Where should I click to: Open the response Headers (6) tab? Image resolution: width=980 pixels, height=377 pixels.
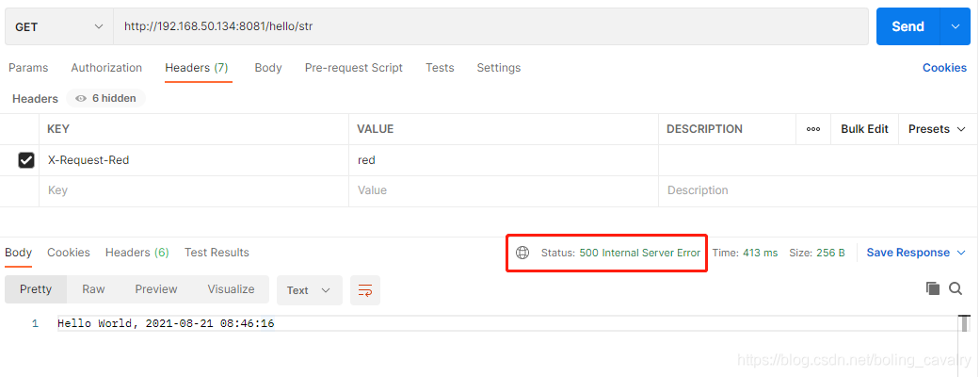click(x=137, y=253)
